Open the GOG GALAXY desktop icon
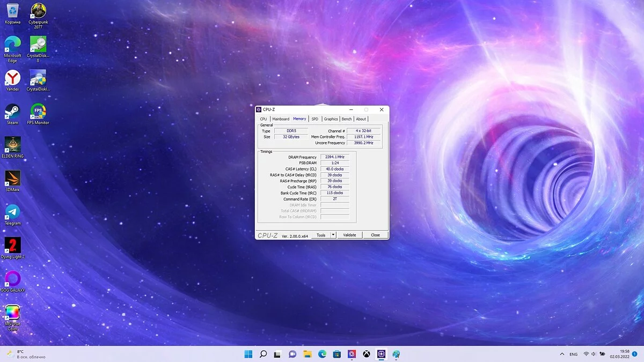This screenshot has height=362, width=644. 12,279
